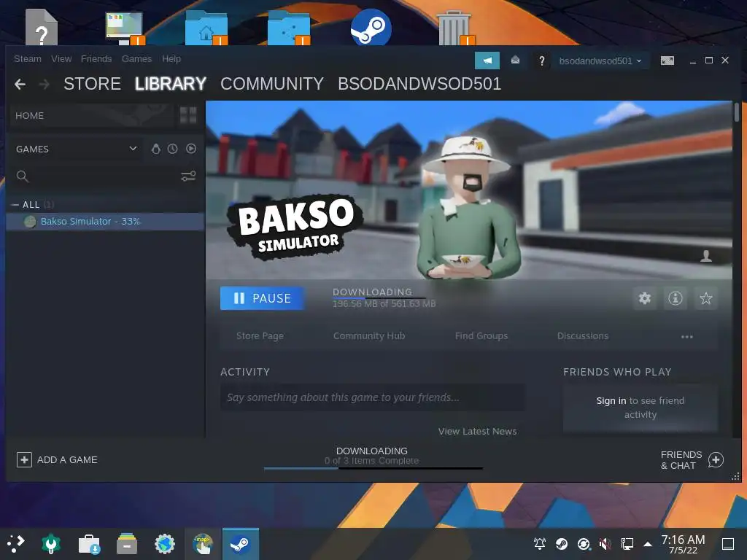
Task: Open the network display tray icon
Action: pos(627,543)
